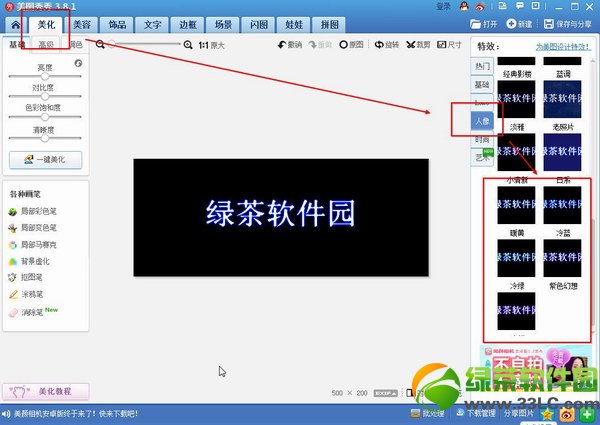Click the bottom-bar Weibo share icon
This screenshot has height=425, width=600.
point(567,414)
